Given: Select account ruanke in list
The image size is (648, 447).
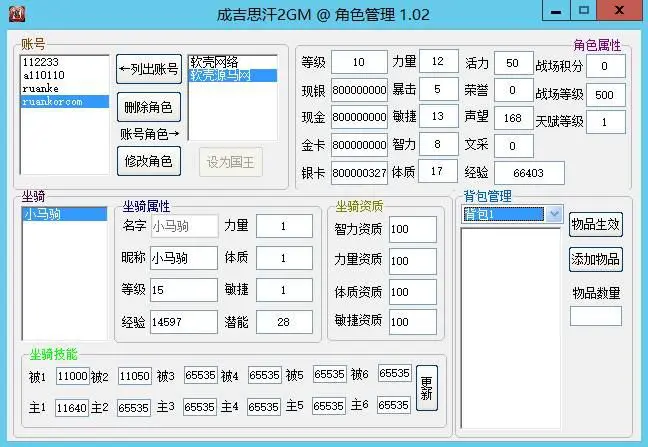Looking at the screenshot, I should (x=64, y=88).
